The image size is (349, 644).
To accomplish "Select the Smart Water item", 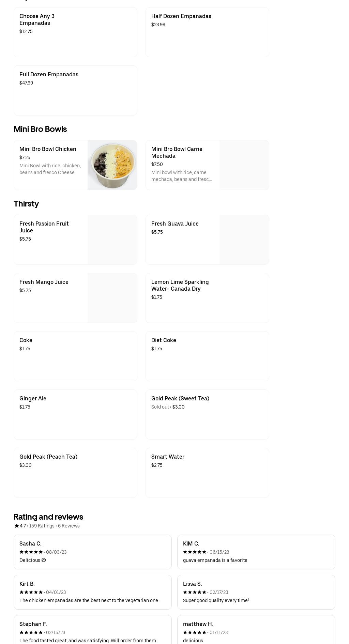I will tap(207, 473).
